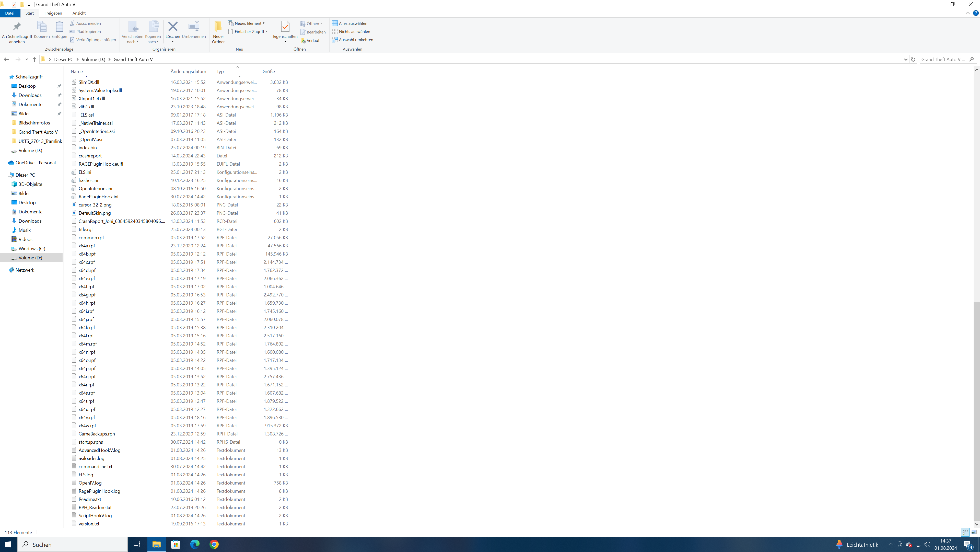Image resolution: width=980 pixels, height=552 pixels.
Task: Open the Ansicht ribbon tab
Action: [79, 13]
